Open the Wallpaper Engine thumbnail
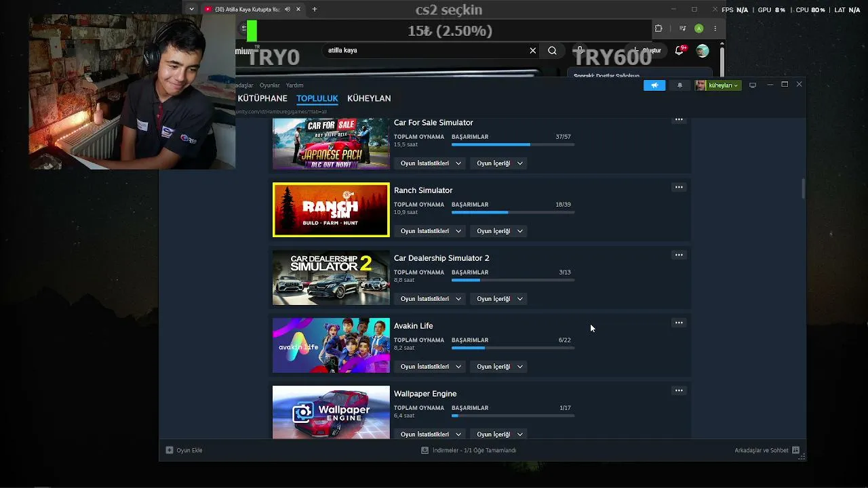The height and width of the screenshot is (488, 868). click(331, 412)
